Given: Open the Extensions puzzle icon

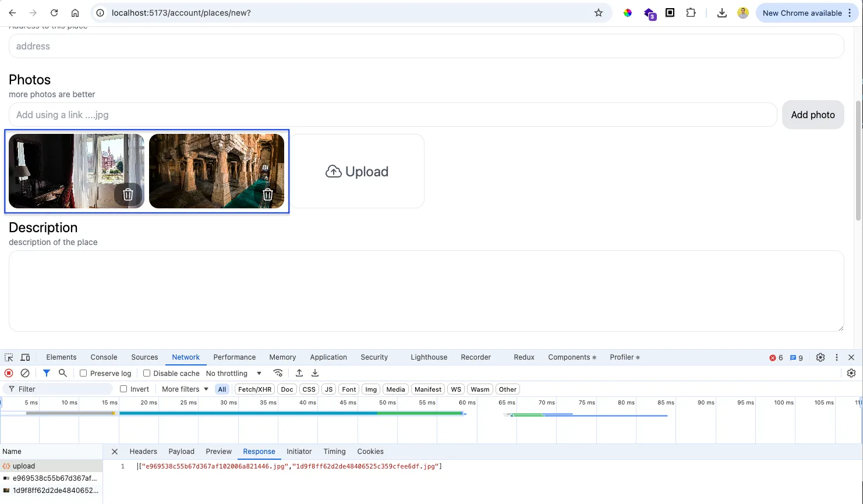Looking at the screenshot, I should pyautogui.click(x=691, y=13).
